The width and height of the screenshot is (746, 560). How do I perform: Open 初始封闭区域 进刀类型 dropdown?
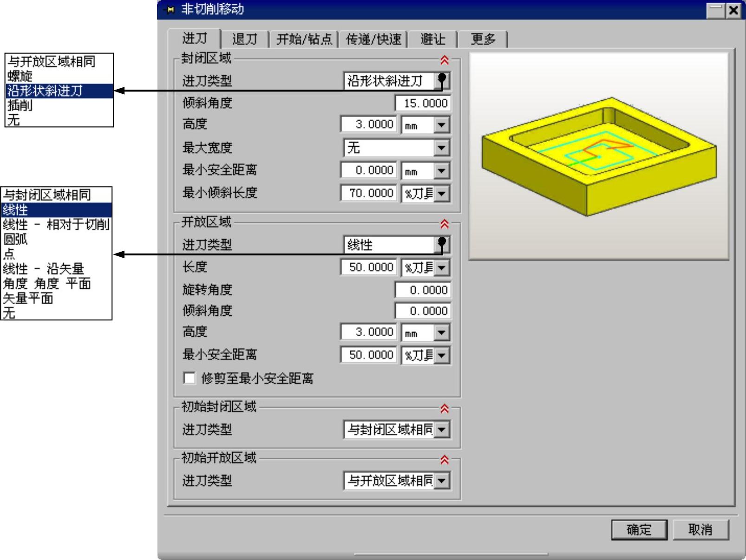pos(442,430)
